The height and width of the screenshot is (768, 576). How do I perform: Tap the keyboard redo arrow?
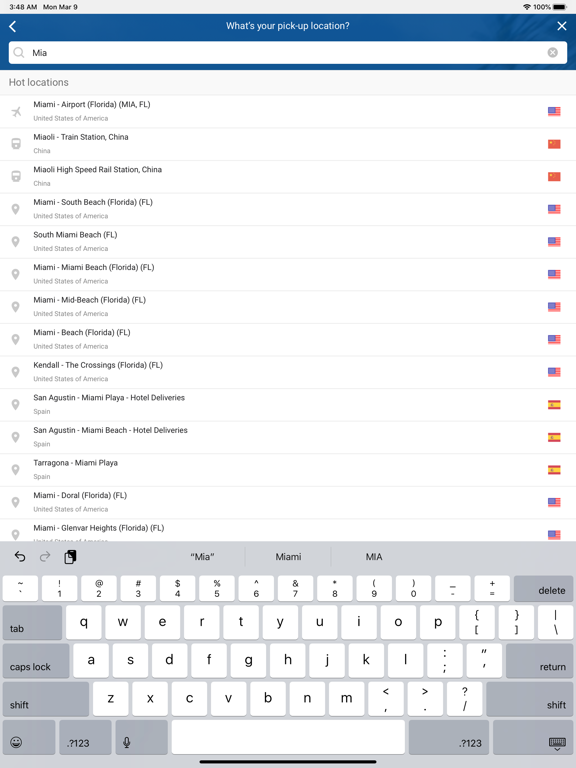45,556
